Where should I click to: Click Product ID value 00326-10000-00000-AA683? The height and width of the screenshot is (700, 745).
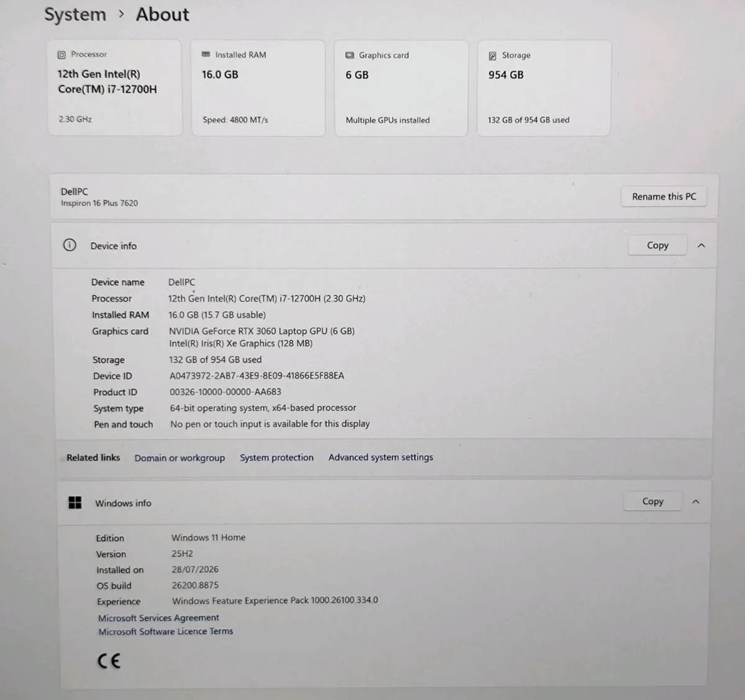225,392
